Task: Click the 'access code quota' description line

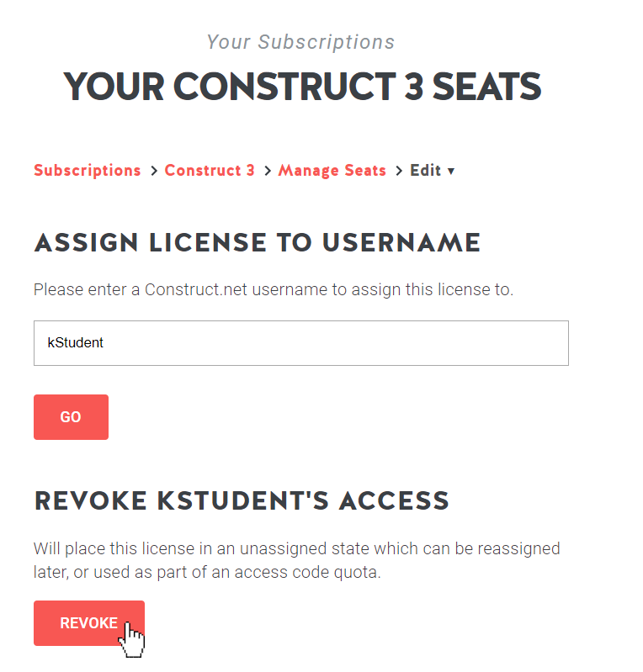Action: [207, 572]
